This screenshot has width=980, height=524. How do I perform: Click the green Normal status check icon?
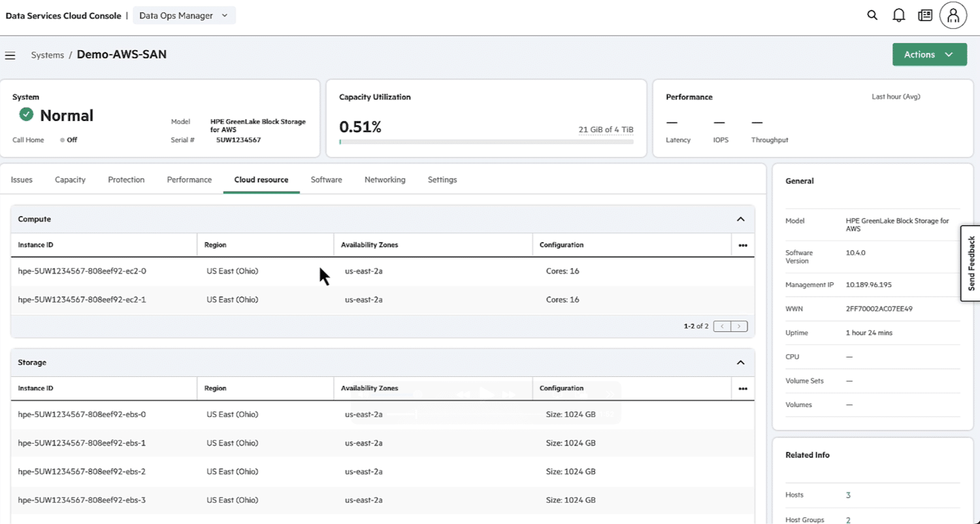click(26, 115)
